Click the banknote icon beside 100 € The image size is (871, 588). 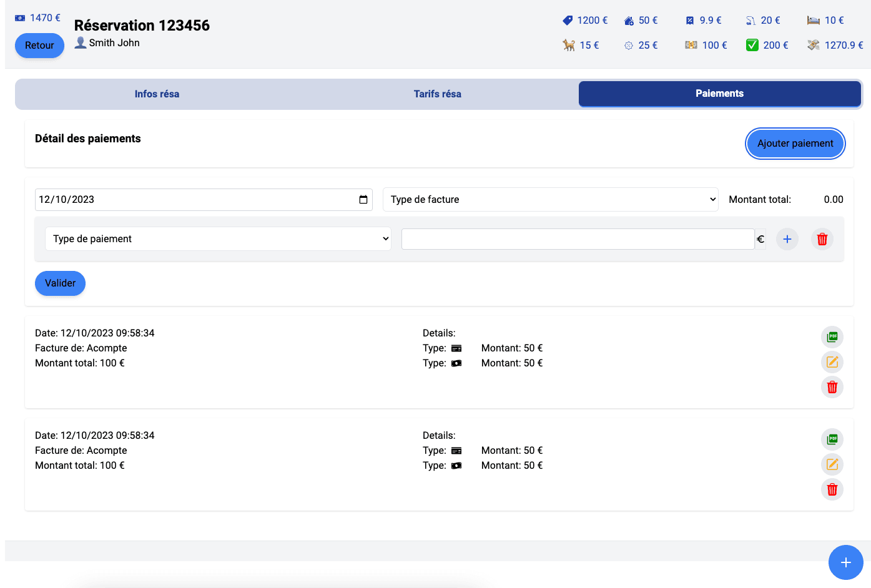[x=691, y=45]
